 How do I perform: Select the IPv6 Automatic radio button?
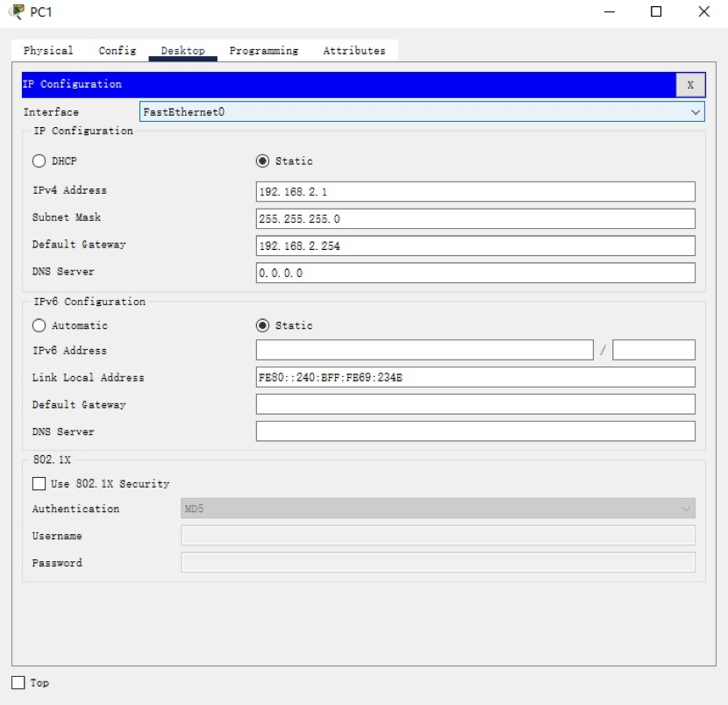coord(39,326)
